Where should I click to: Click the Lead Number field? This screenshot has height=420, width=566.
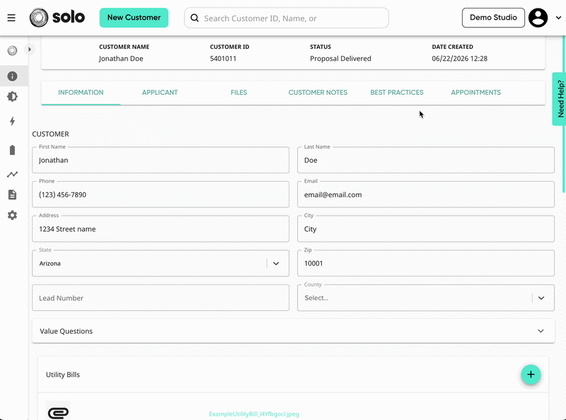(161, 298)
